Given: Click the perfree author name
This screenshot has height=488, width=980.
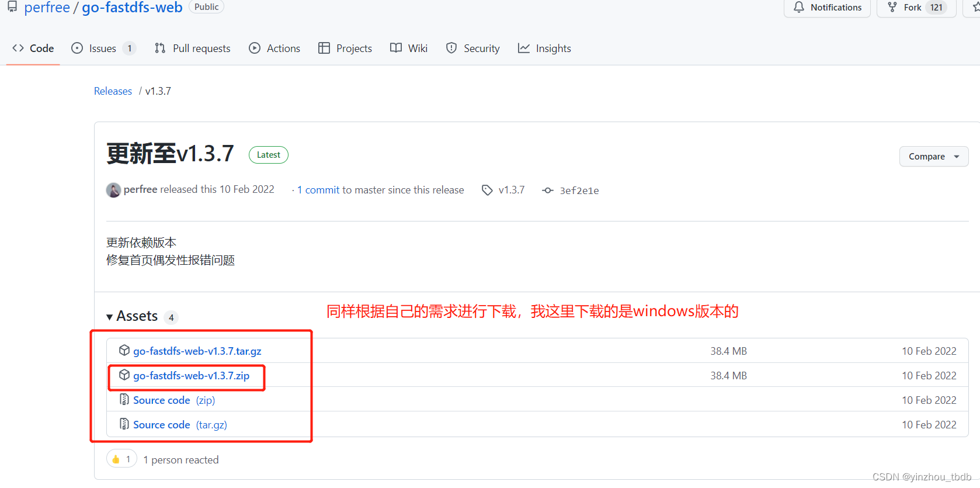Looking at the screenshot, I should pos(140,189).
